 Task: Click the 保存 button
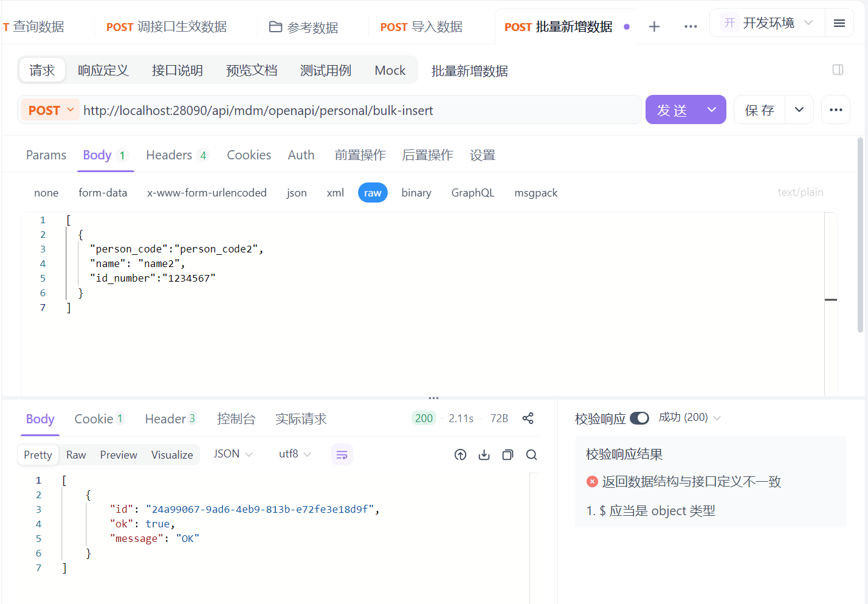tap(760, 110)
